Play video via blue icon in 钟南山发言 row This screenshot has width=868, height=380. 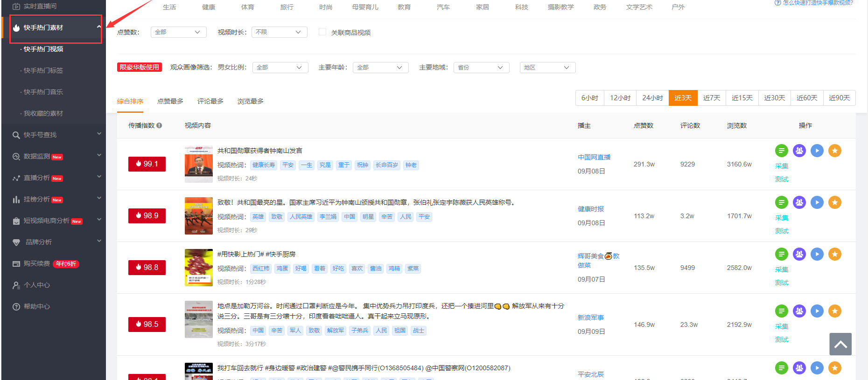tap(817, 151)
